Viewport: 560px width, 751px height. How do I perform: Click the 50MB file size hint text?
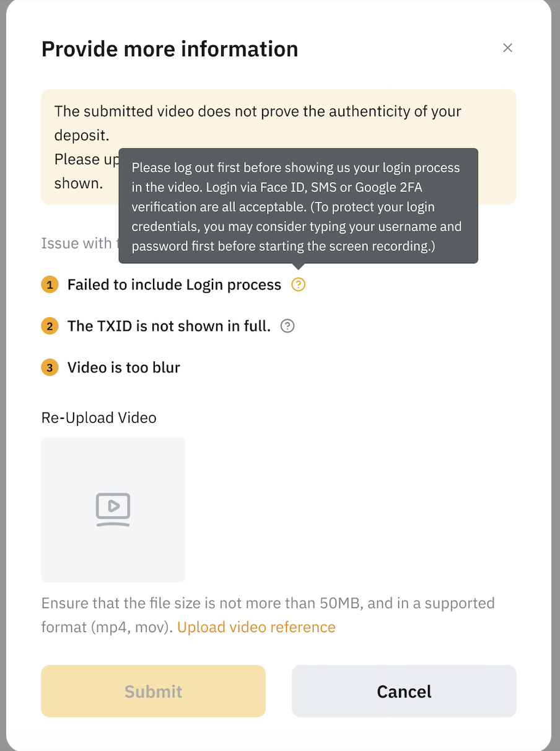(268, 604)
